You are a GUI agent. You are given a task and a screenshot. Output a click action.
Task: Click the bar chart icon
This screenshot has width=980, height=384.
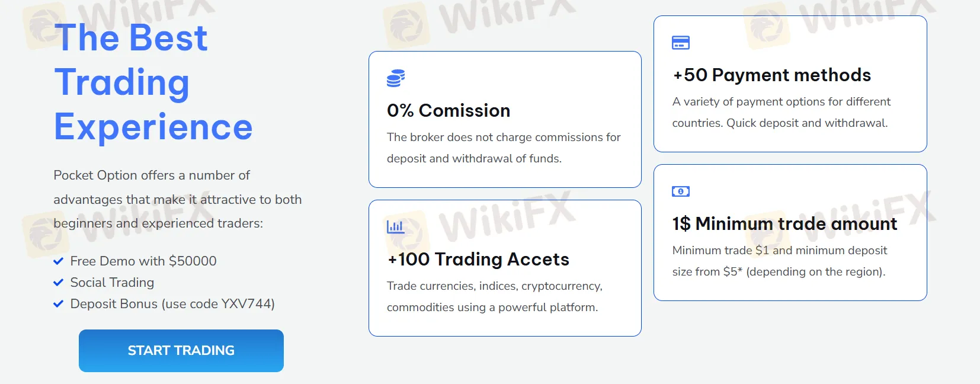click(395, 227)
